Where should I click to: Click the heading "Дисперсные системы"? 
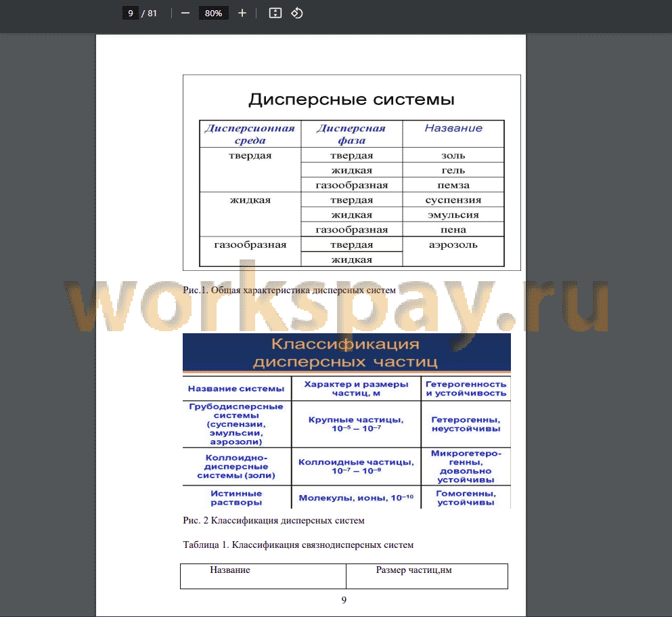coord(351,100)
